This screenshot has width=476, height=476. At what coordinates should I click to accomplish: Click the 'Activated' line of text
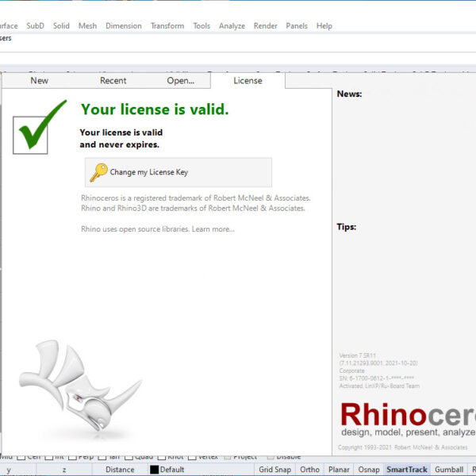tap(379, 386)
